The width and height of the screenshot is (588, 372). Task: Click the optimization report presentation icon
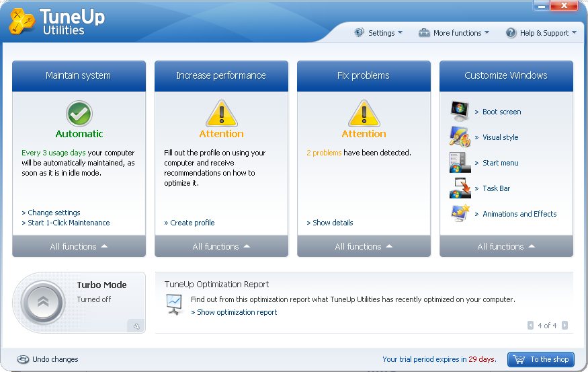tap(174, 305)
